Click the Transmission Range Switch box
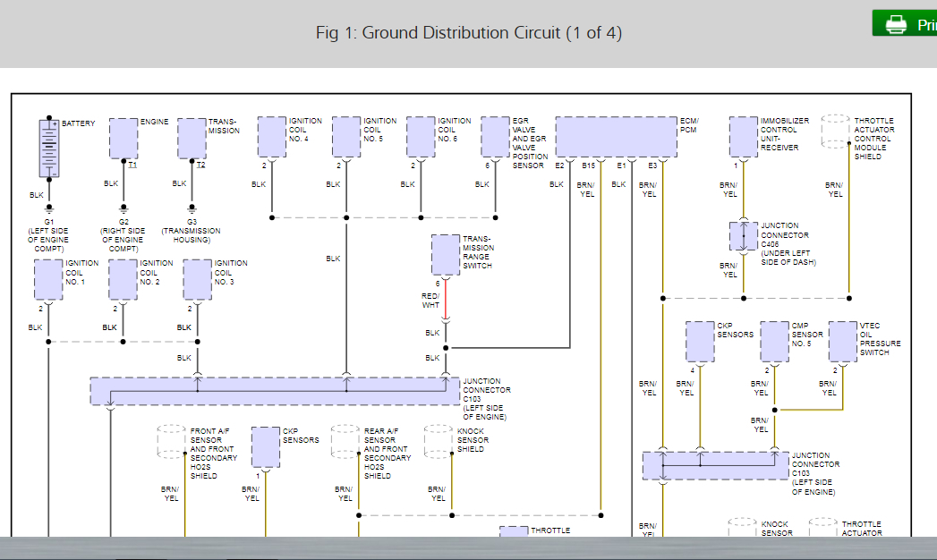This screenshot has height=560, width=937. (446, 255)
